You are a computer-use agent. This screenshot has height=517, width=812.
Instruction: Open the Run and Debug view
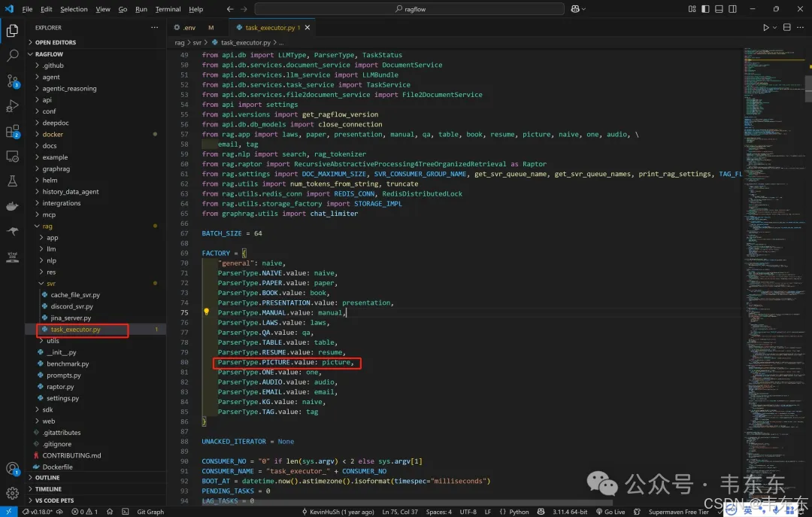tap(13, 106)
